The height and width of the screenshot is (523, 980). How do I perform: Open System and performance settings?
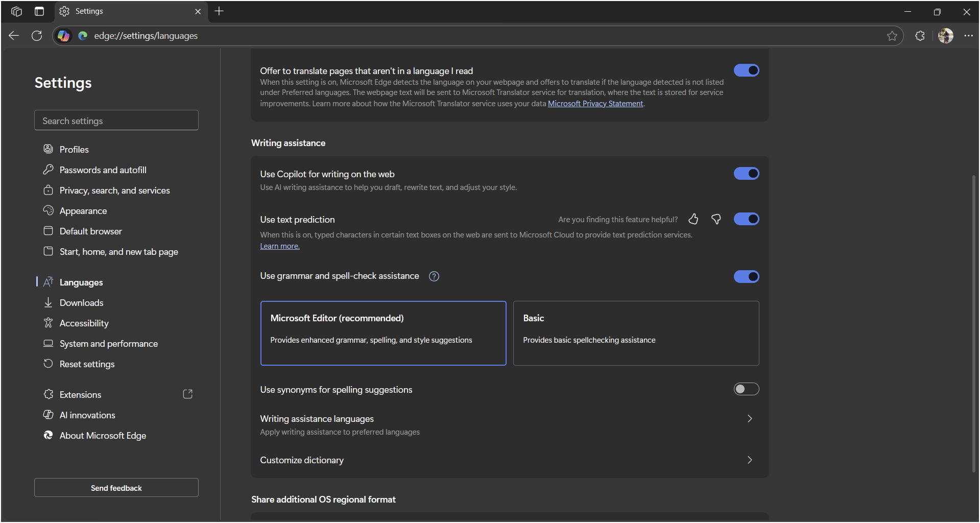pos(109,344)
